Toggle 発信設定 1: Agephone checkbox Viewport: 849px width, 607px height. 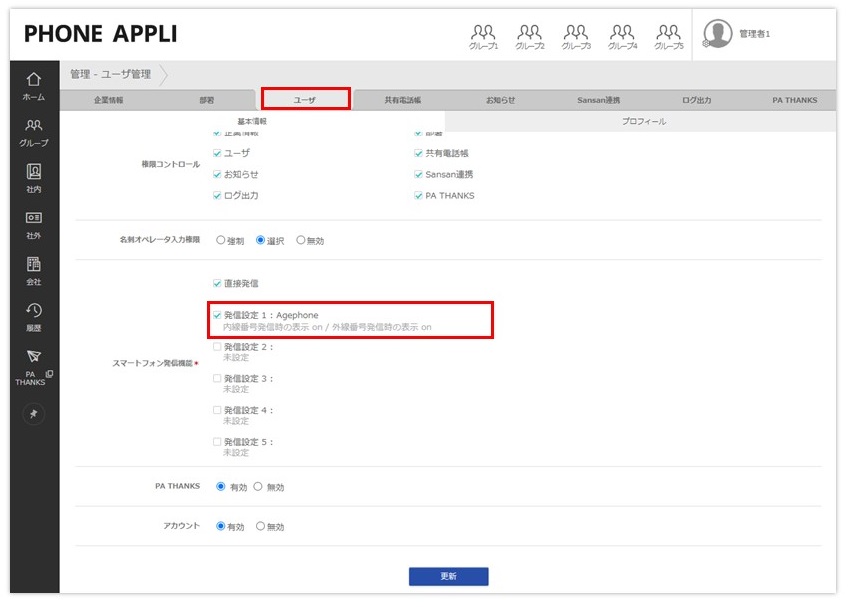coord(217,315)
